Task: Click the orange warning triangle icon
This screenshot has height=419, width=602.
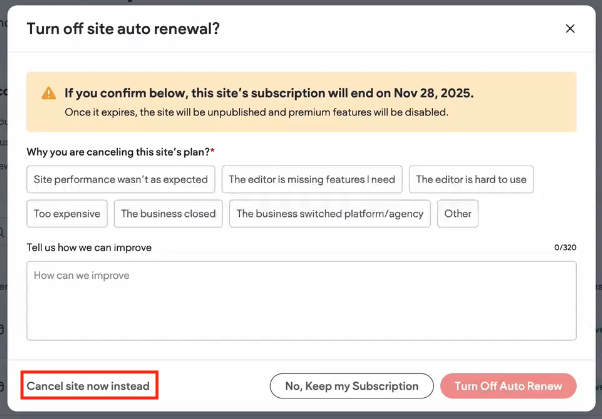Action: pos(48,93)
